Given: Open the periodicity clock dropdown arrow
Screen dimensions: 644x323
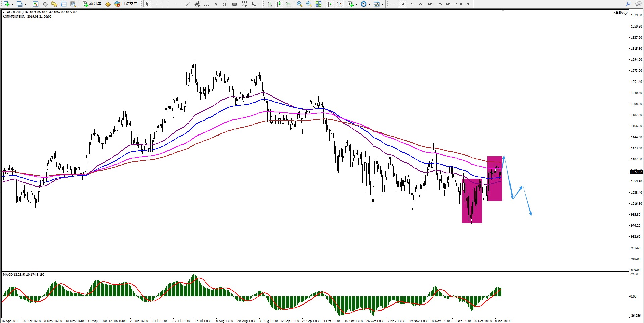Looking at the screenshot, I should [x=369, y=4].
